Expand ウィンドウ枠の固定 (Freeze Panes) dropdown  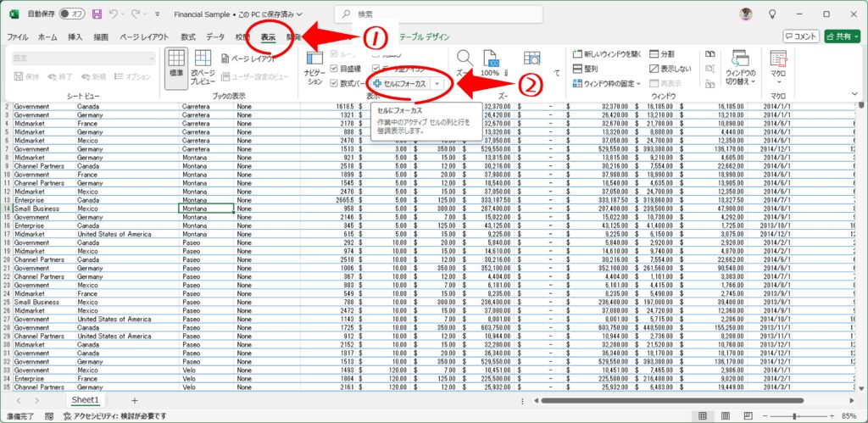point(638,84)
